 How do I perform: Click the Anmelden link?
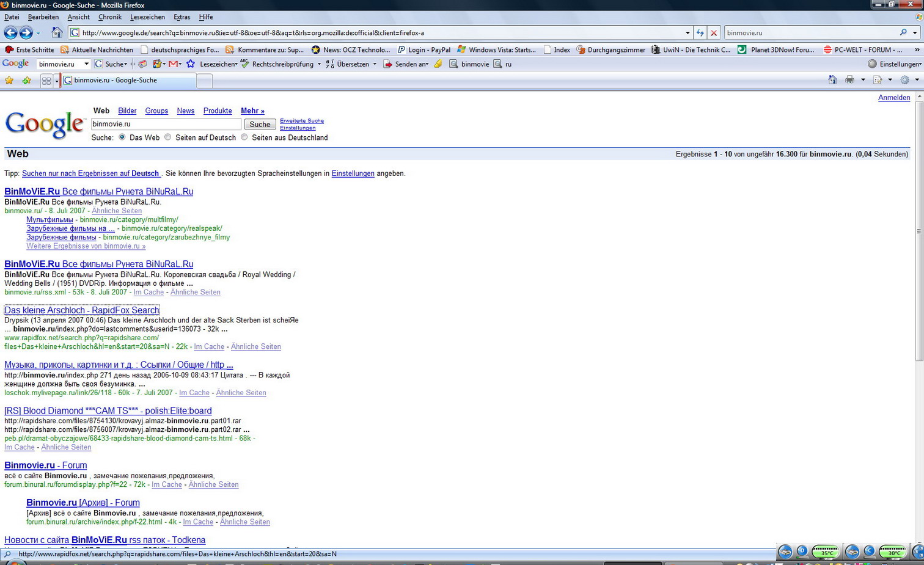pos(894,98)
